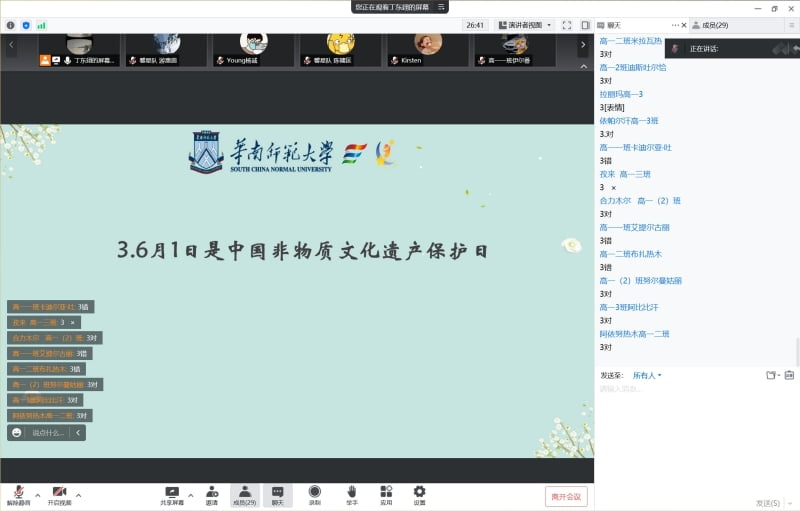Turn on video (开启视频)
This screenshot has width=800, height=511.
pyautogui.click(x=60, y=494)
